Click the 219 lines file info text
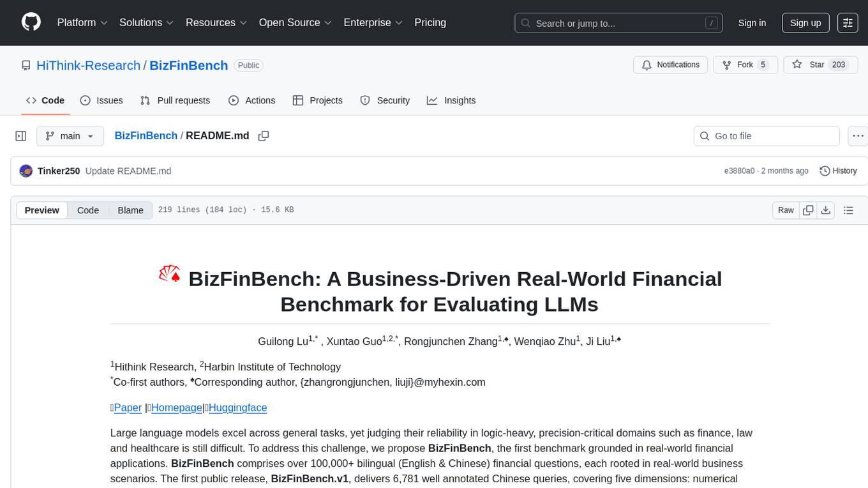The width and height of the screenshot is (868, 488). 227,210
